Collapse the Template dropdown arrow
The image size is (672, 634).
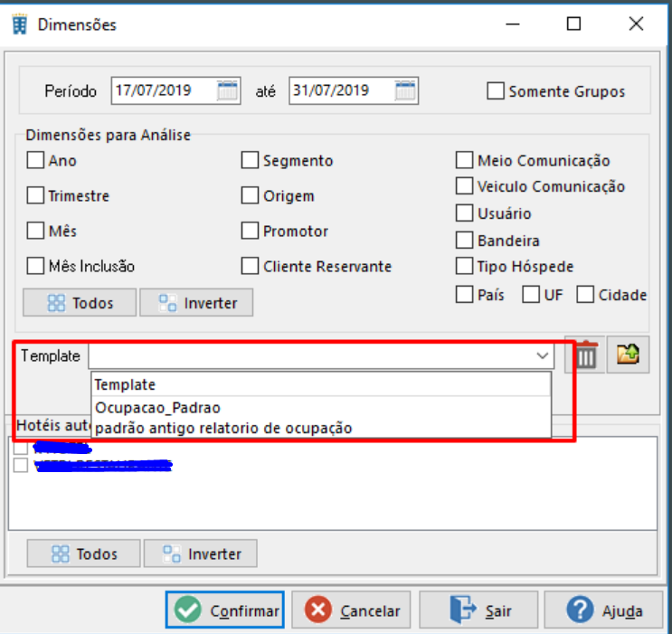[542, 355]
